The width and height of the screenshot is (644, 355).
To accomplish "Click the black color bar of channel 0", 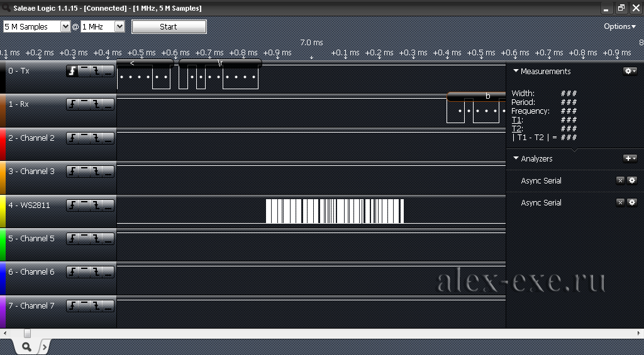I will (3, 77).
